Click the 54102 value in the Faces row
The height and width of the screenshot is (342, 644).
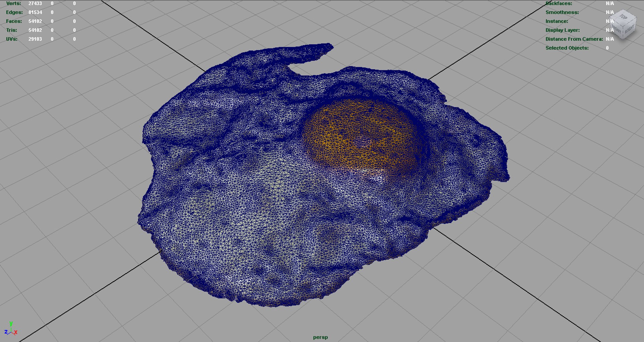click(x=35, y=21)
